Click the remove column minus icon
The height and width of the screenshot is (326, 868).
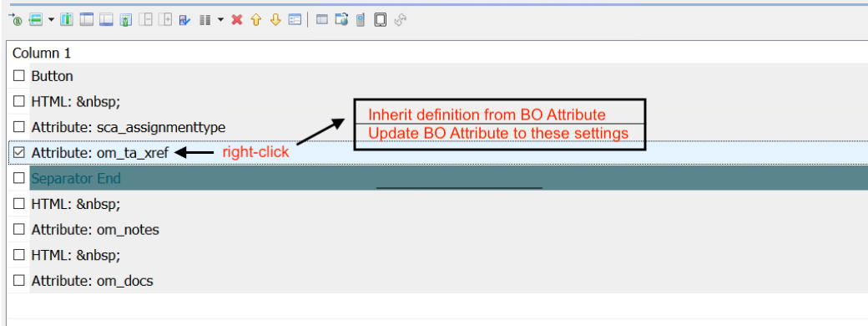(x=145, y=20)
